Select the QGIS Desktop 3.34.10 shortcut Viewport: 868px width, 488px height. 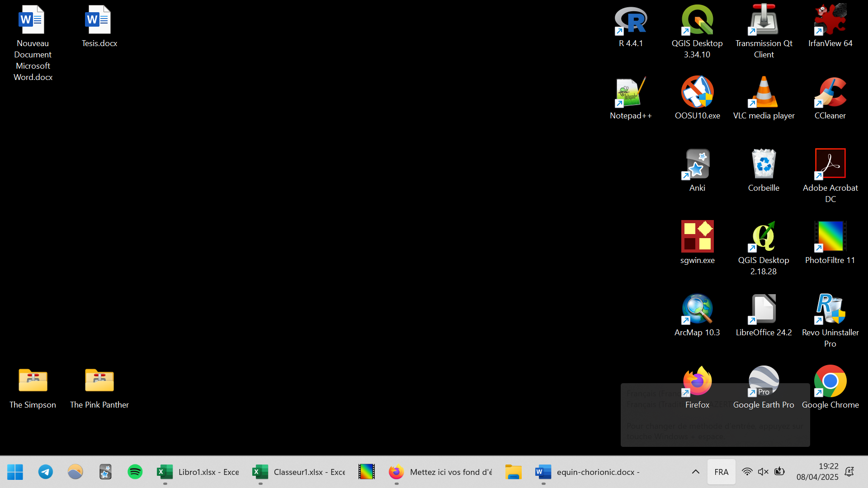697,32
